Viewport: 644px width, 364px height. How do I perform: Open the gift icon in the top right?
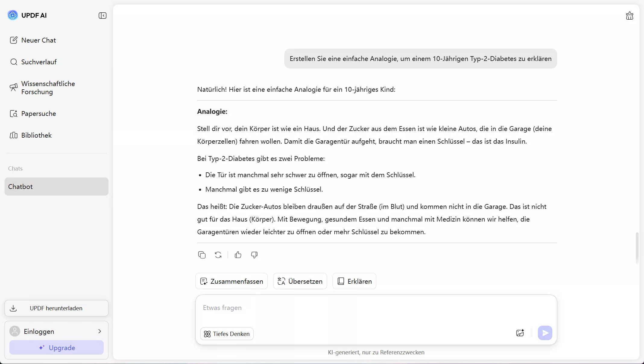pyautogui.click(x=629, y=15)
